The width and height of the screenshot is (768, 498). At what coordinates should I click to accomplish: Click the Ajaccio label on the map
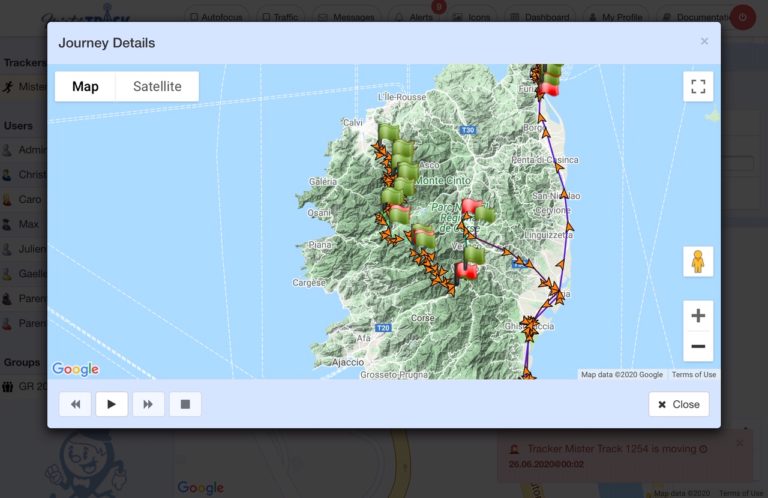(348, 362)
